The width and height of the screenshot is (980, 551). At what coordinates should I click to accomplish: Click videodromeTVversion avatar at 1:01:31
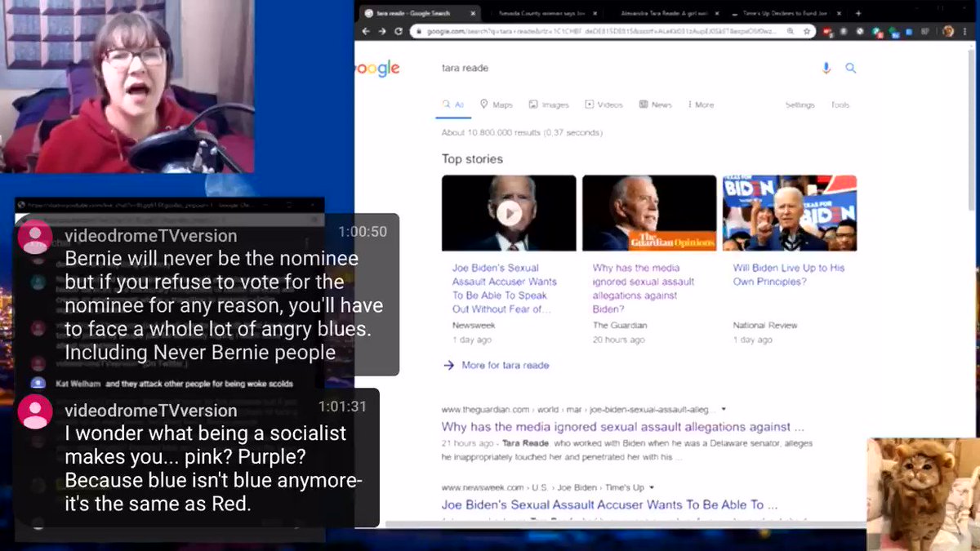tap(35, 411)
